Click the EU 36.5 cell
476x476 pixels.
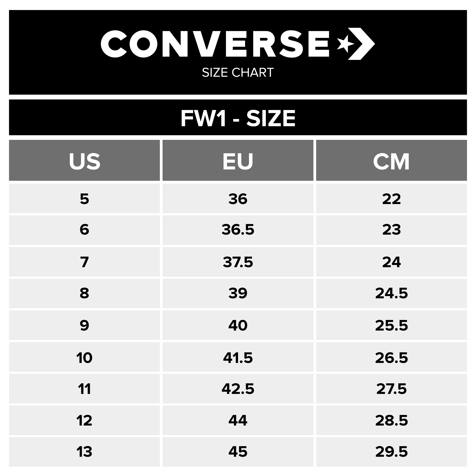point(238,230)
